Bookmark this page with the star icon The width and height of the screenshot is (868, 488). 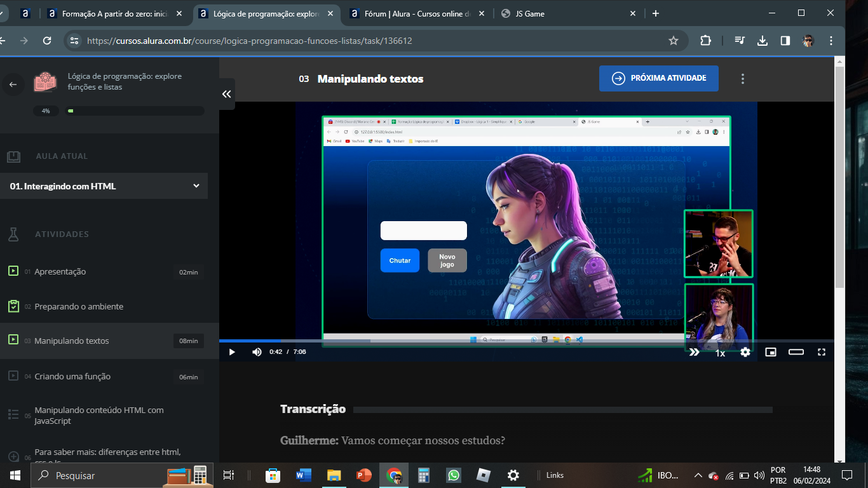(674, 41)
